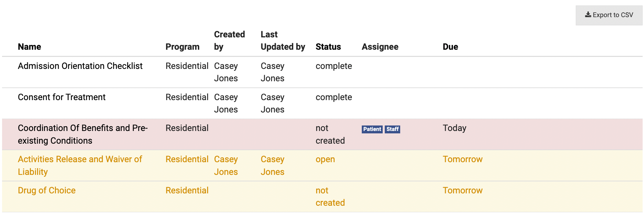Image resolution: width=644 pixels, height=216 pixels.
Task: Open the Consent for Treatment form
Action: tap(61, 97)
